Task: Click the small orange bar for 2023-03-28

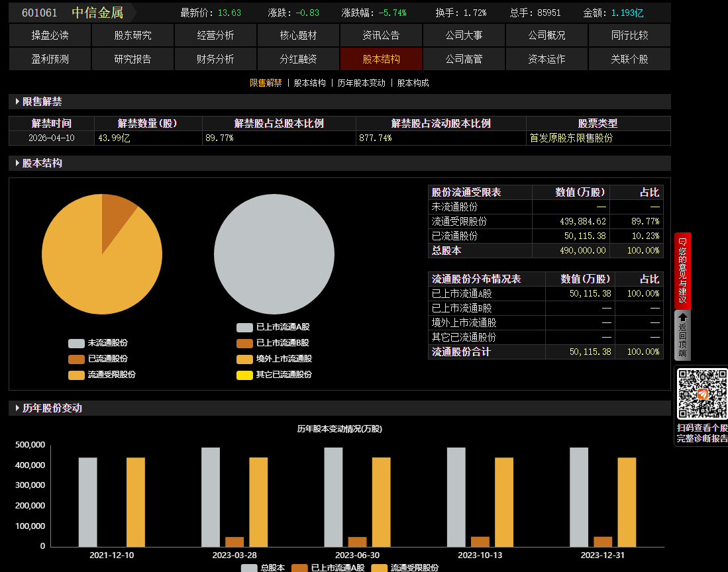Action: (x=234, y=542)
